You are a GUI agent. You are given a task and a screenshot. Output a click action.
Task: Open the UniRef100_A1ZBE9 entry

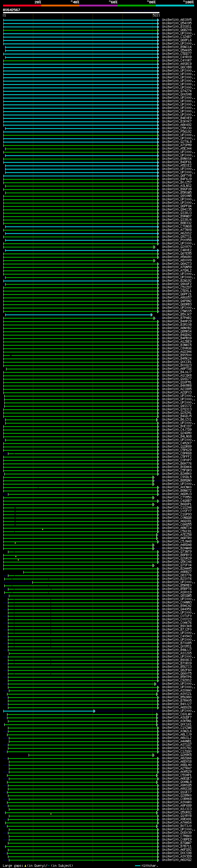coord(177,342)
